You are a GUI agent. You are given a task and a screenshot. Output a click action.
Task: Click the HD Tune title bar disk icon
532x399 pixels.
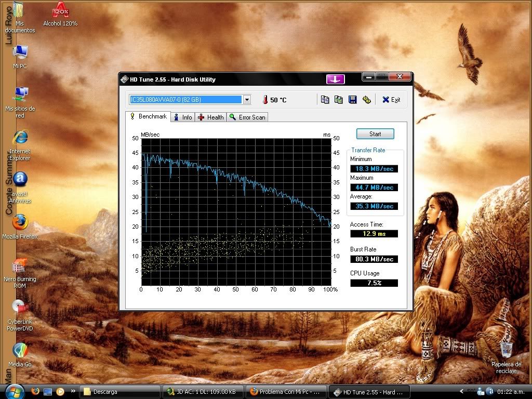pos(125,79)
